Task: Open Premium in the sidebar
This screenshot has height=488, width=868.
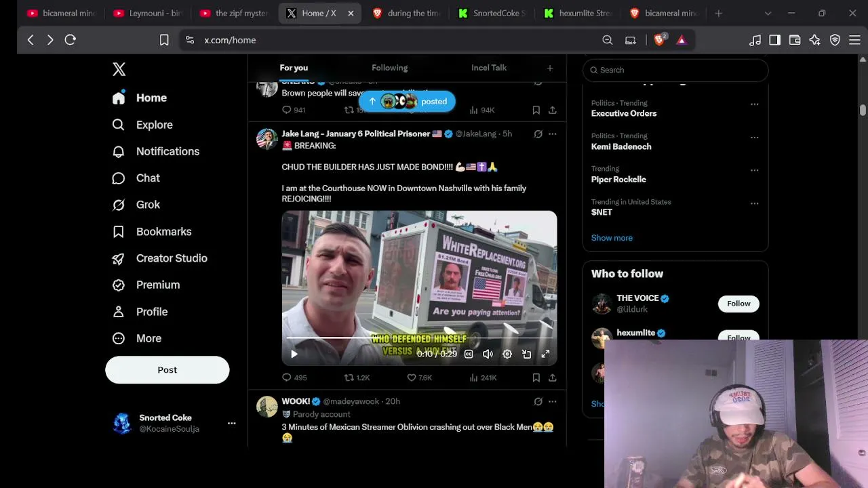Action: pos(146,285)
